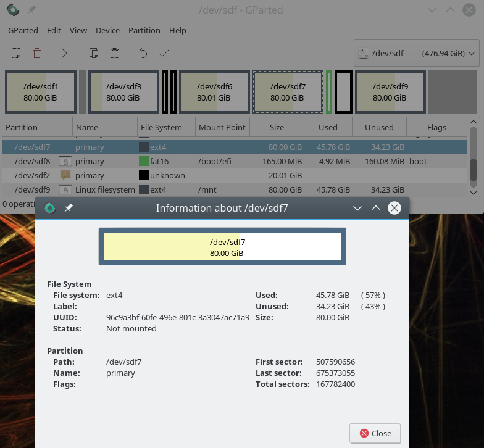Select /dev/sdf7 block in disk map
Image resolution: width=484 pixels, height=448 pixels.
(288, 92)
